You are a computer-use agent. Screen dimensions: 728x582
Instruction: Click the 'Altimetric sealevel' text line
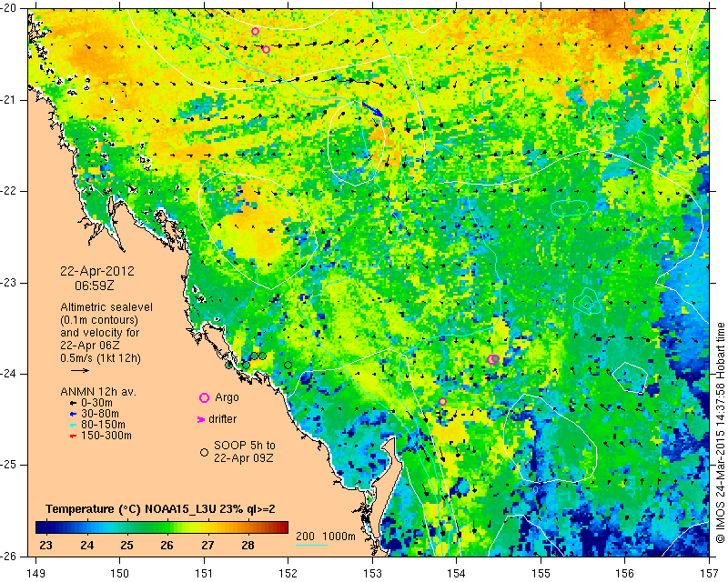[106, 307]
